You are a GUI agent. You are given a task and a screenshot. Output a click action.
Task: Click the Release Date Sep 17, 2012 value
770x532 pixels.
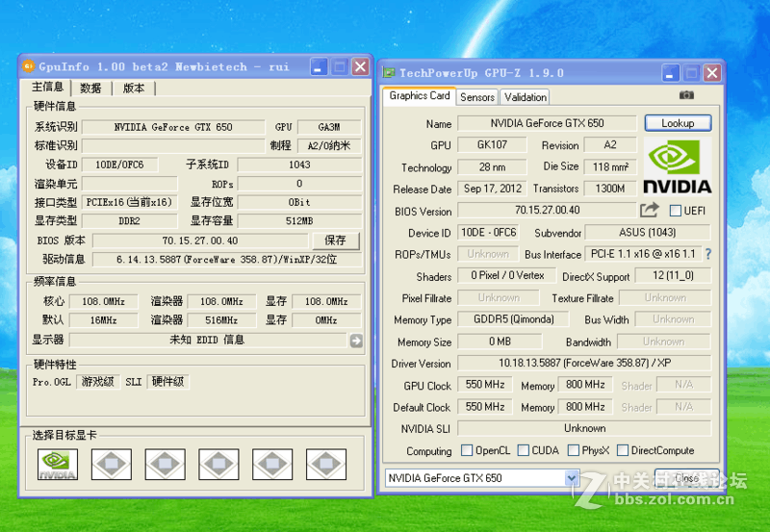pyautogui.click(x=493, y=189)
